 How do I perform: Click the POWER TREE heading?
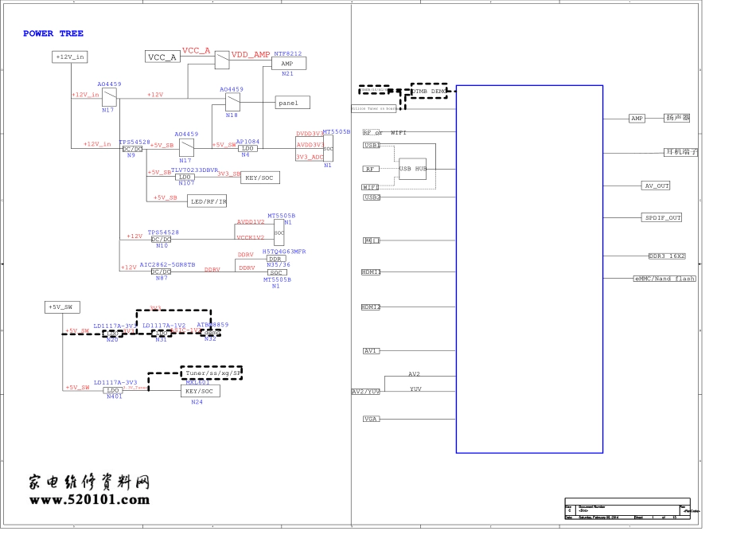(x=53, y=33)
